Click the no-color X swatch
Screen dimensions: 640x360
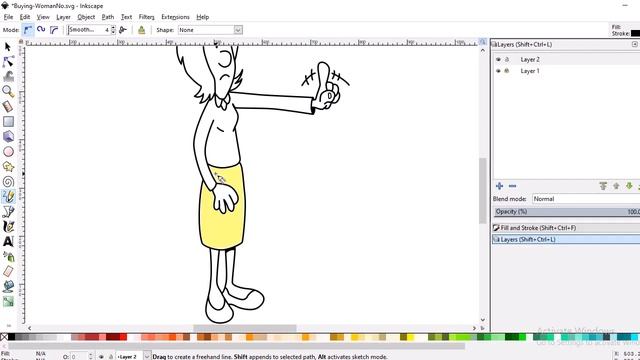[x=4, y=337]
